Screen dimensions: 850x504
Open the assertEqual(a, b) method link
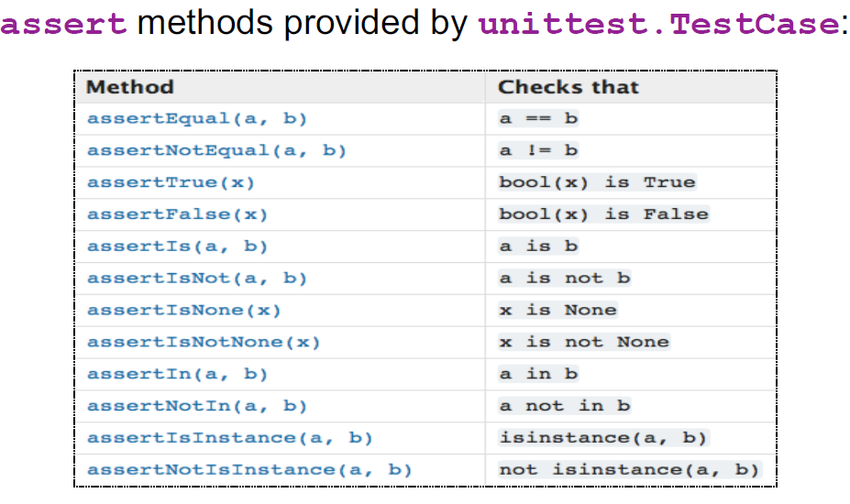(x=197, y=119)
